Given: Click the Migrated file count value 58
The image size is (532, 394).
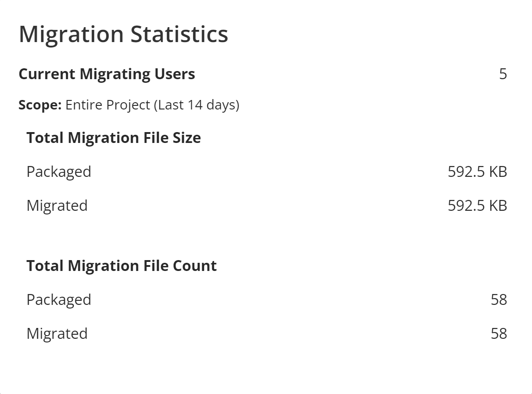Looking at the screenshot, I should pos(499,334).
